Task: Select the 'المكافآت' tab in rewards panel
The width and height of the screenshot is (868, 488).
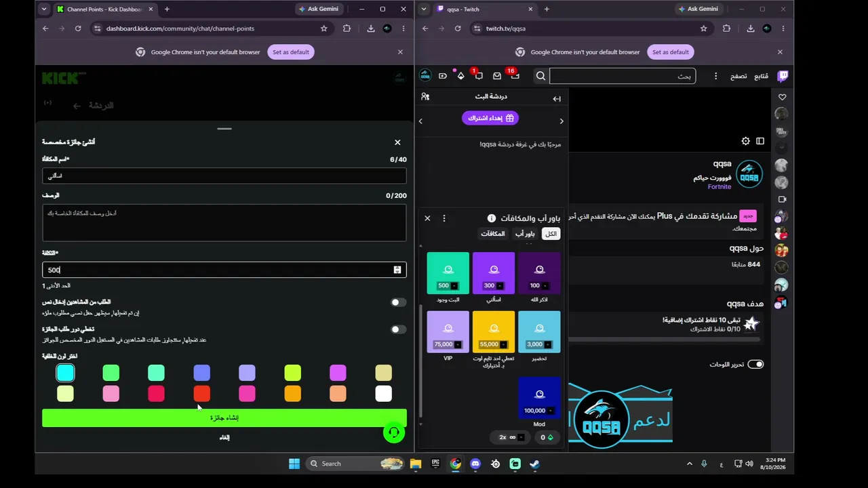Action: [493, 234]
